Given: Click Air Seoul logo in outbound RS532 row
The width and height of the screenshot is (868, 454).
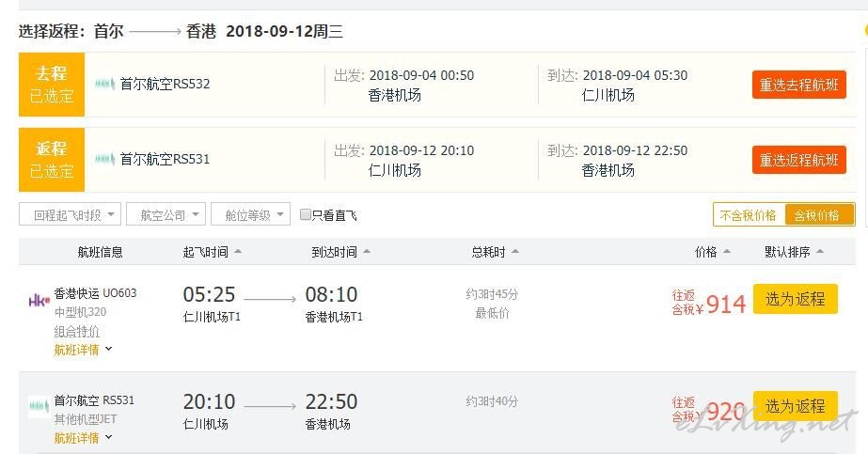Looking at the screenshot, I should [x=104, y=84].
